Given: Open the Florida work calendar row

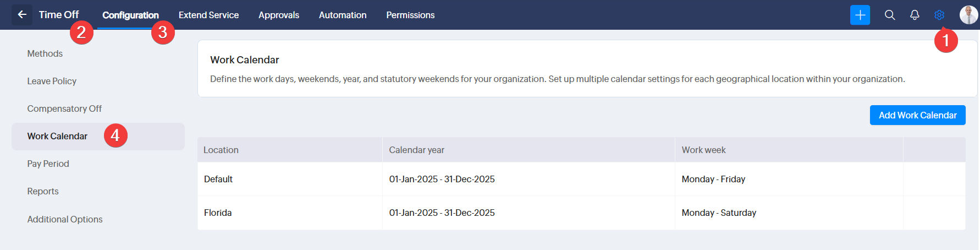Looking at the screenshot, I should (x=218, y=213).
